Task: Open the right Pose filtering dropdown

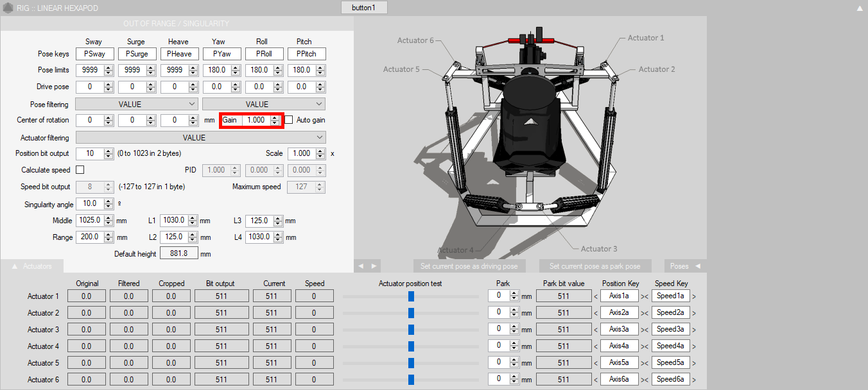Action: 264,104
